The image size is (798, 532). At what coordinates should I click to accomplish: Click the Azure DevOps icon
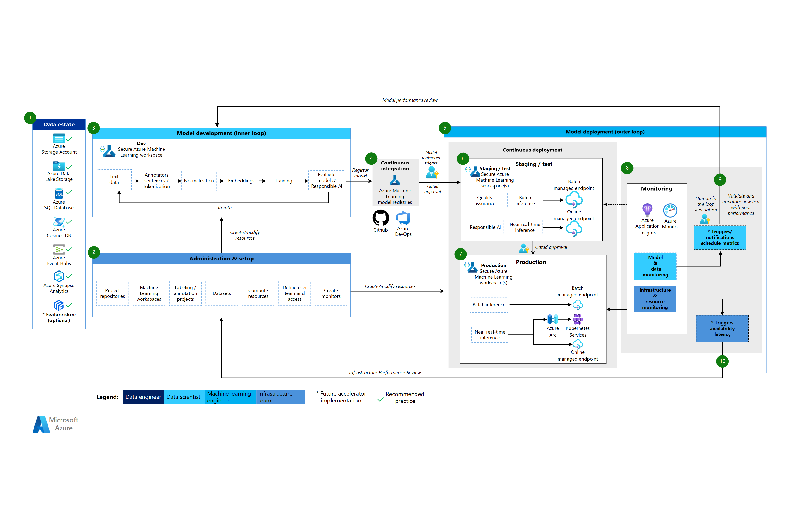tap(403, 218)
